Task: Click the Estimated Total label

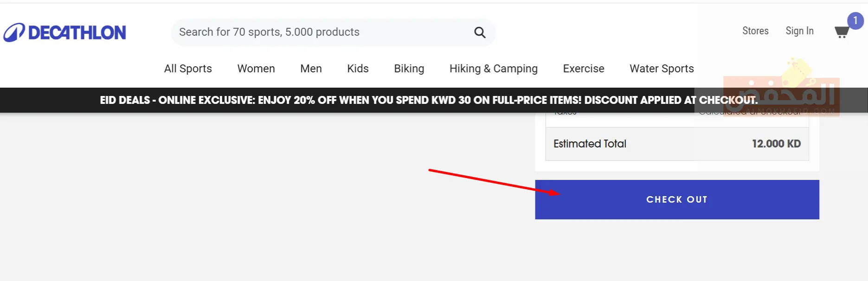Action: point(590,144)
